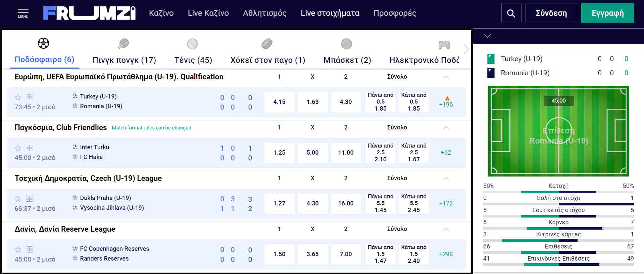Select the ice hockey puck icon
The height and width of the screenshot is (274, 644).
[x=267, y=44]
